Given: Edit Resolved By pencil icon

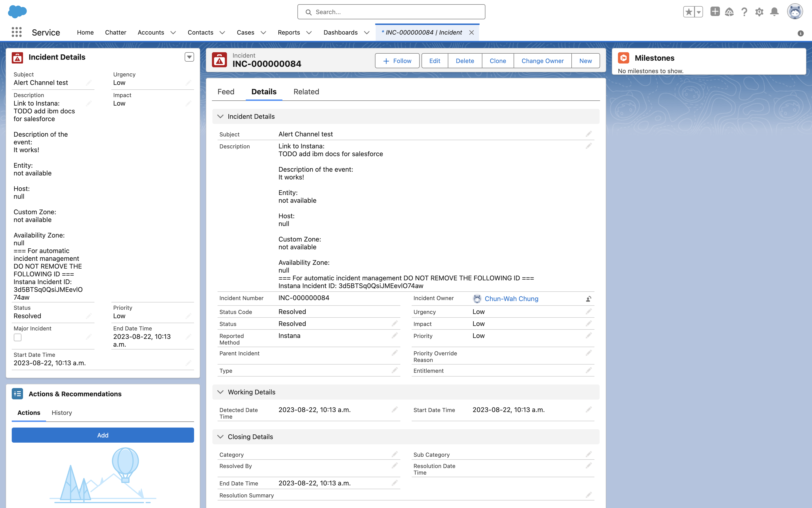Looking at the screenshot, I should [x=394, y=466].
